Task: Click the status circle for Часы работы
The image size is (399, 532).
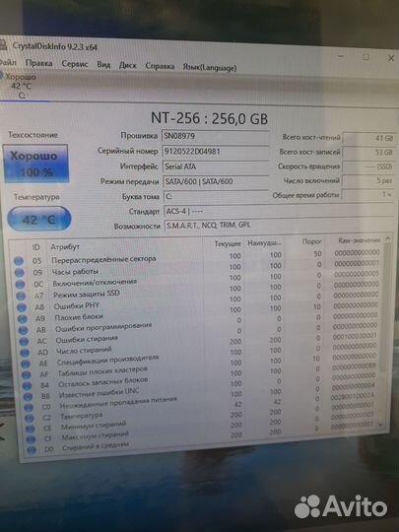Action: click(x=20, y=272)
